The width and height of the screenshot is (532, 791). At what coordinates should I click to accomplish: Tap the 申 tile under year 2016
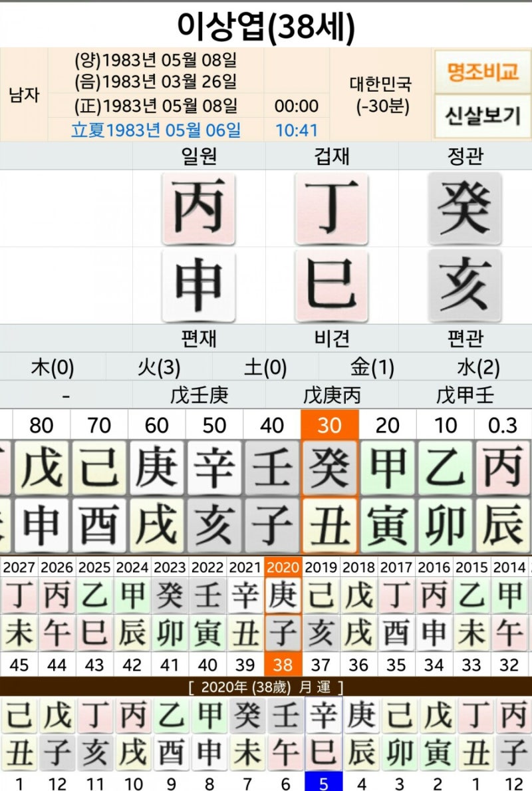click(x=434, y=633)
